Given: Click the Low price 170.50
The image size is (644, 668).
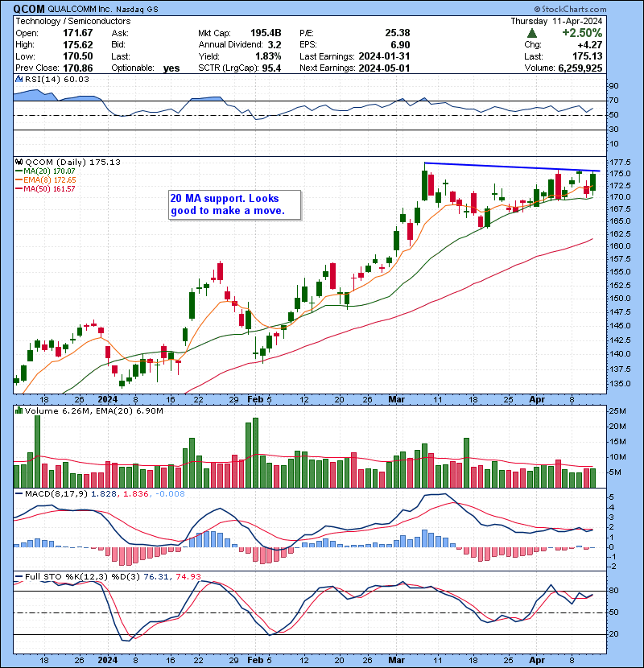Looking at the screenshot, I should 77,56.
